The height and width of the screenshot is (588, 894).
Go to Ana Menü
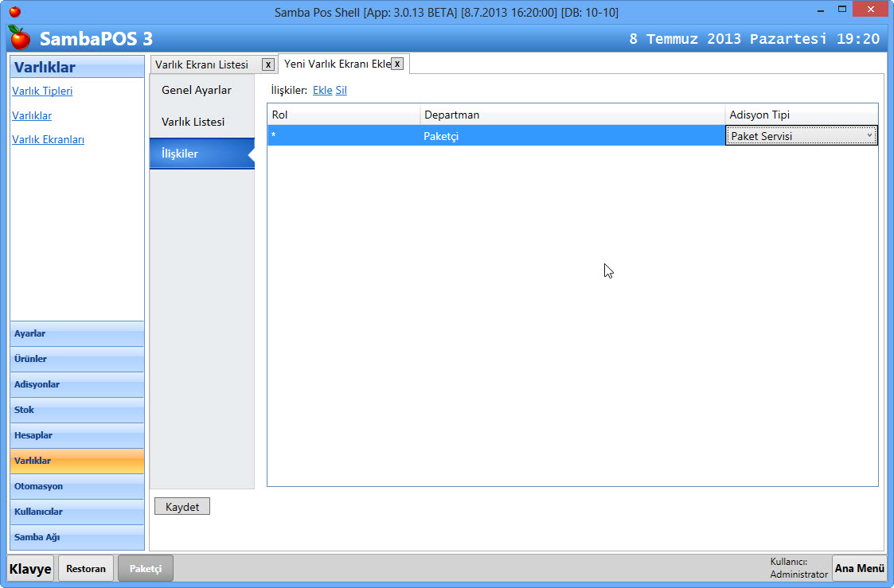point(859,568)
